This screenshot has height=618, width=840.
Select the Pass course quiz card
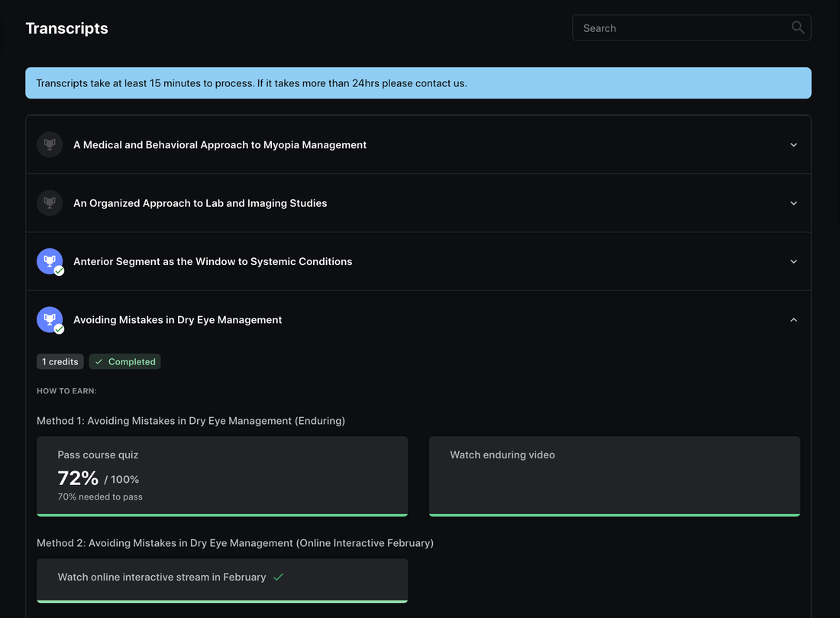click(x=222, y=474)
